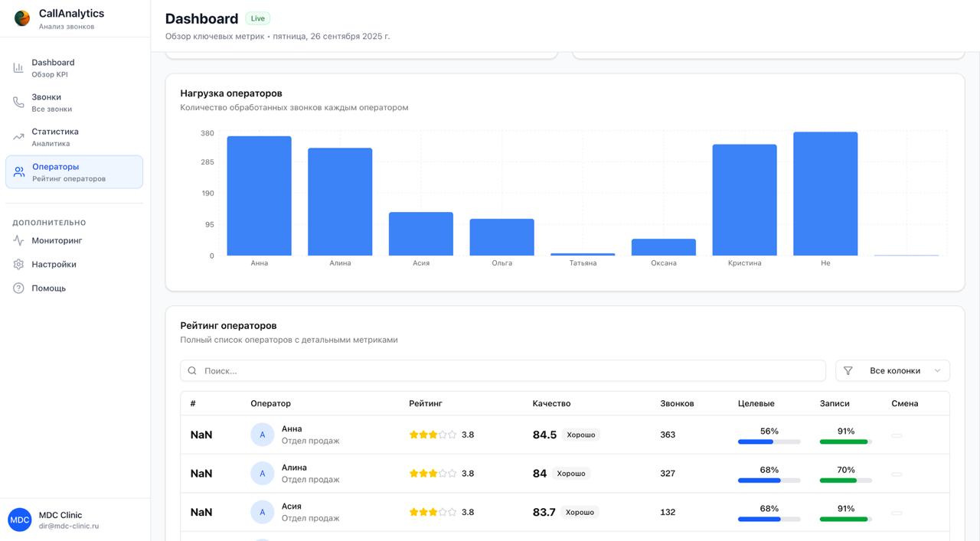Toggle the Смена indicator for Асия
This screenshot has height=541, width=980.
tap(897, 513)
